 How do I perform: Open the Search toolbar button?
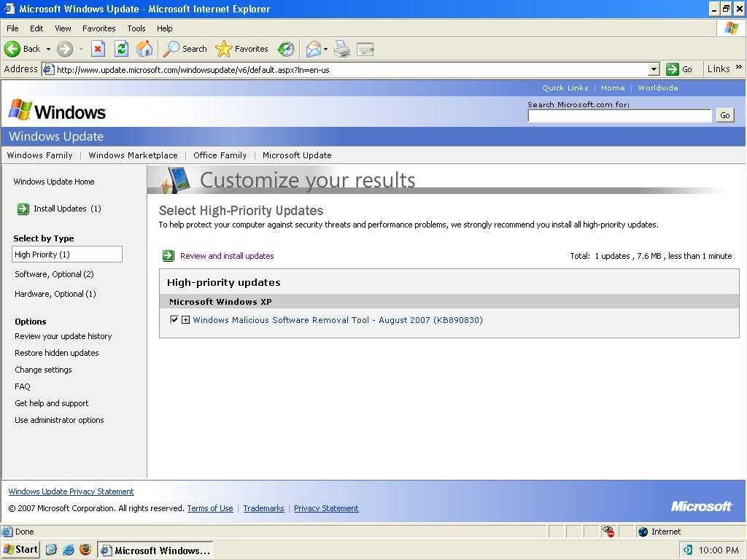click(185, 49)
